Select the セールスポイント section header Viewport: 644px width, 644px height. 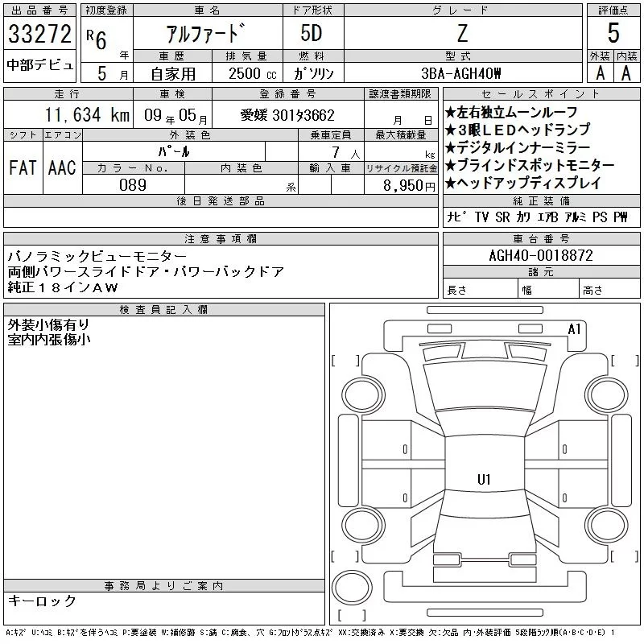pos(541,94)
